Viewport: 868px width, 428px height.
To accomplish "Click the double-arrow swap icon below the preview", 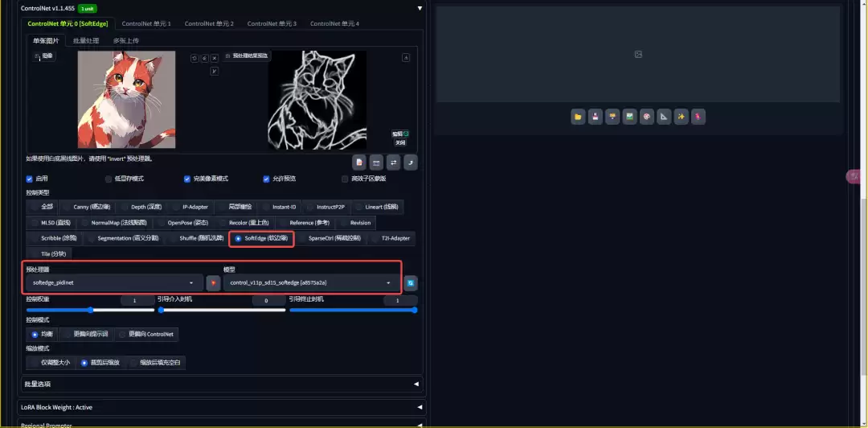I will (394, 163).
